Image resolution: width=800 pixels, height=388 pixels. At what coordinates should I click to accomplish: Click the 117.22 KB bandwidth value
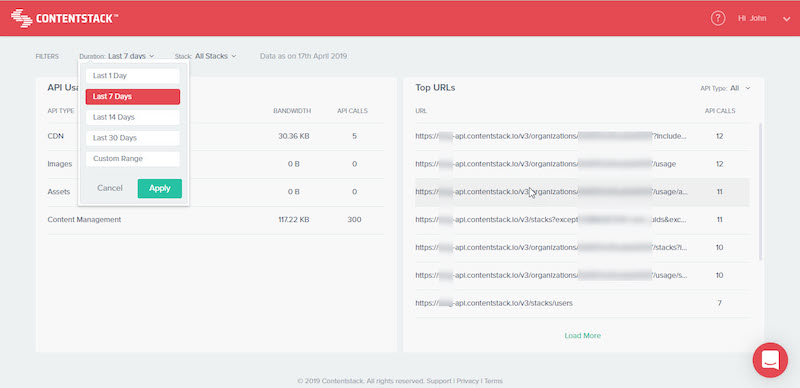(x=293, y=220)
